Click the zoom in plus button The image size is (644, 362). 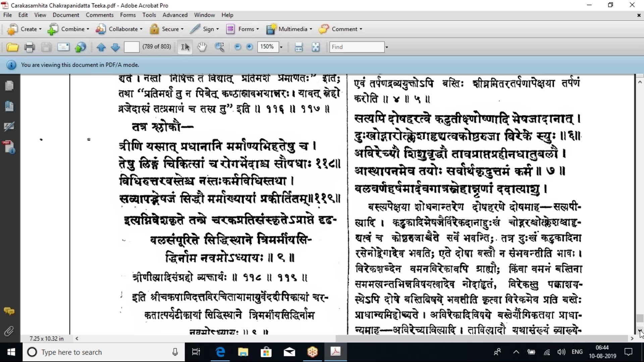pyautogui.click(x=249, y=47)
